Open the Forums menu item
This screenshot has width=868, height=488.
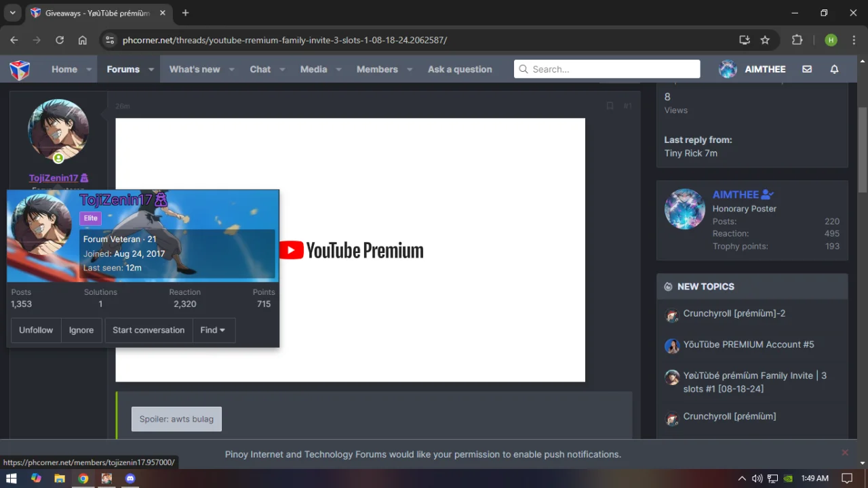(123, 69)
